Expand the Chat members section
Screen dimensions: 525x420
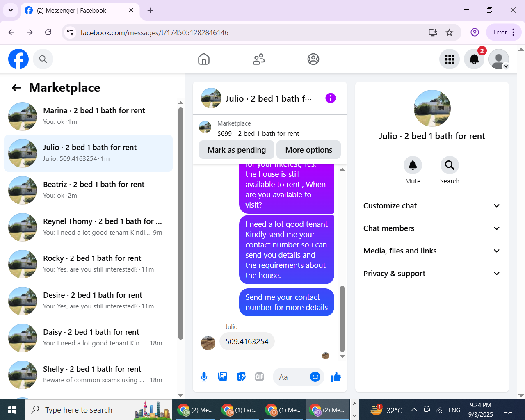[432, 228]
